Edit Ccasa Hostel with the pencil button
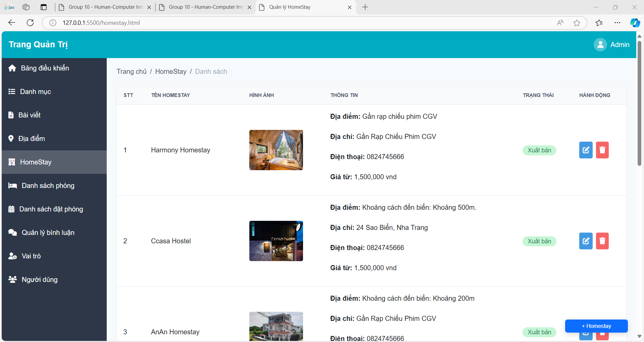 586,241
